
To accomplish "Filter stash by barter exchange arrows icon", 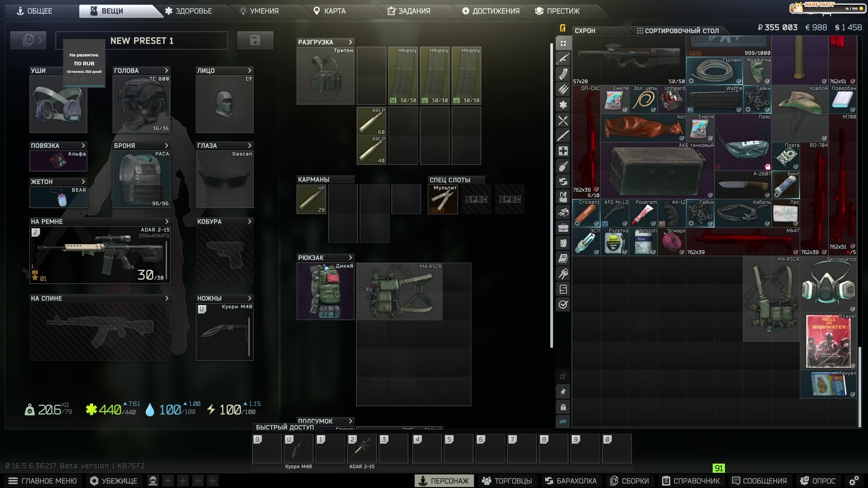I will pos(563,181).
